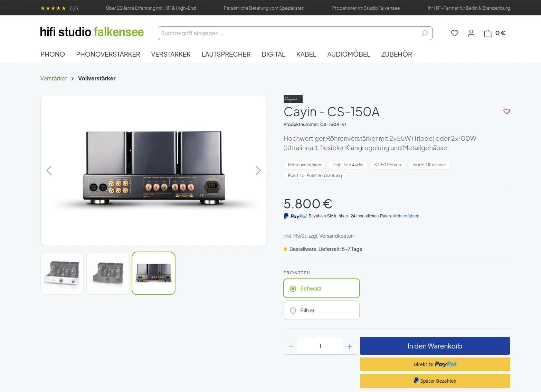Open the LAUTSPRECHER menu

226,54
